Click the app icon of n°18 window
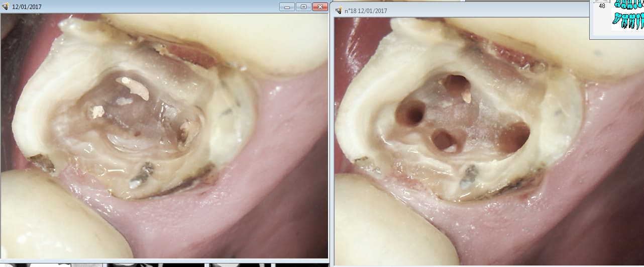This screenshot has width=644, height=267. pyautogui.click(x=339, y=10)
